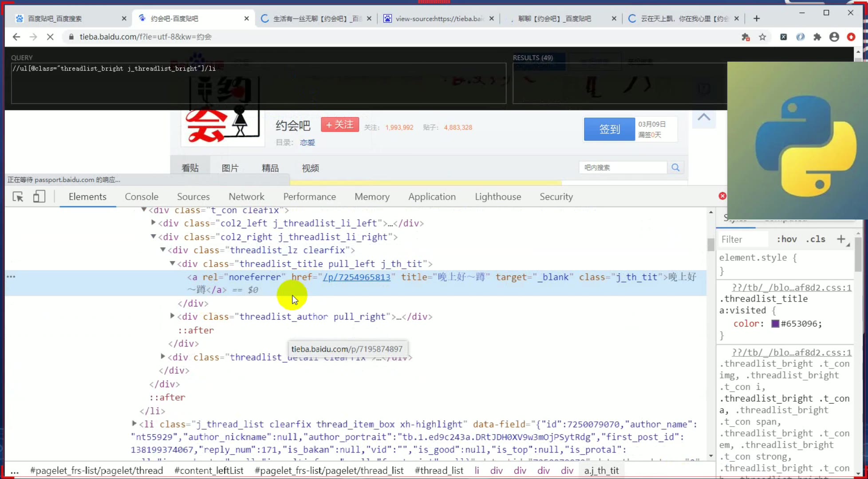
Task: Open the Network tab in DevTools
Action: 246,196
